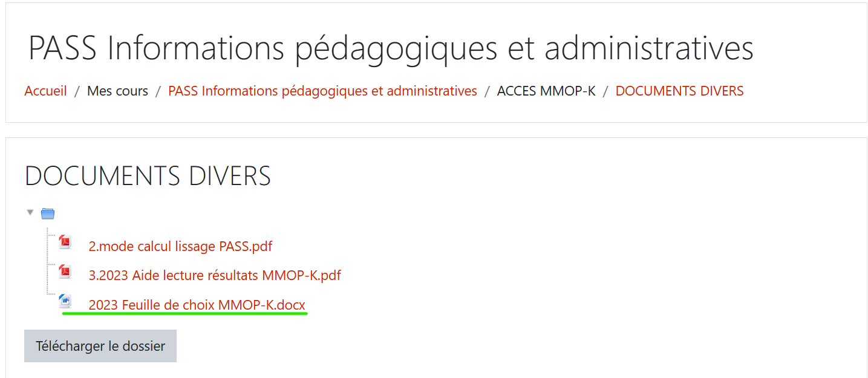
Task: Open the PDF icon for 2.mode calcul lissage PASS
Action: (x=65, y=243)
